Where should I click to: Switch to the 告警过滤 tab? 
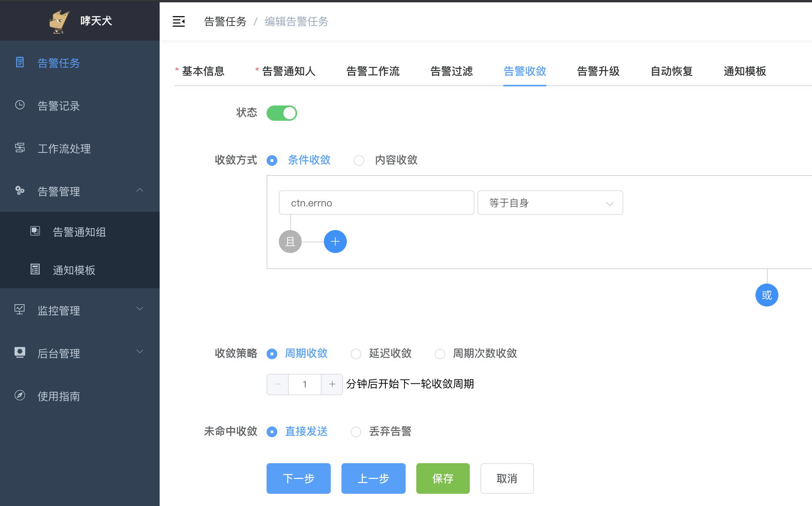(x=451, y=71)
